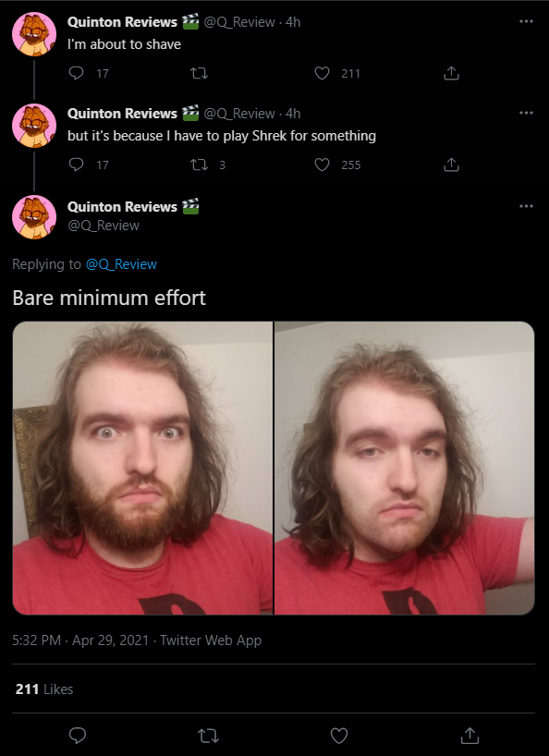Reply to the Shrek tweet

pyautogui.click(x=76, y=165)
